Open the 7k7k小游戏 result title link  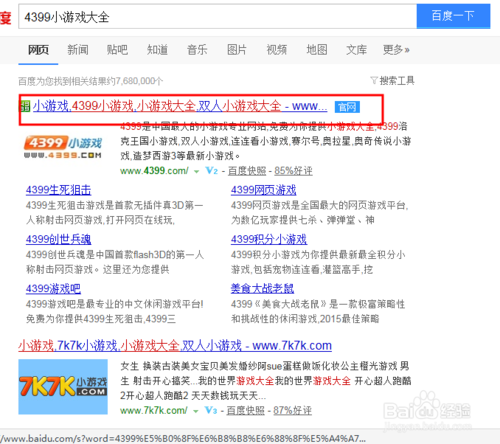[x=175, y=346]
